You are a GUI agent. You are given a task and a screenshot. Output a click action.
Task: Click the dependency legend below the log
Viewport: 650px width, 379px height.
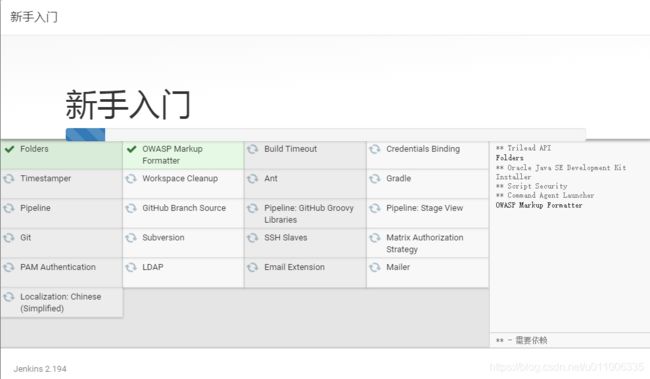pyautogui.click(x=521, y=340)
